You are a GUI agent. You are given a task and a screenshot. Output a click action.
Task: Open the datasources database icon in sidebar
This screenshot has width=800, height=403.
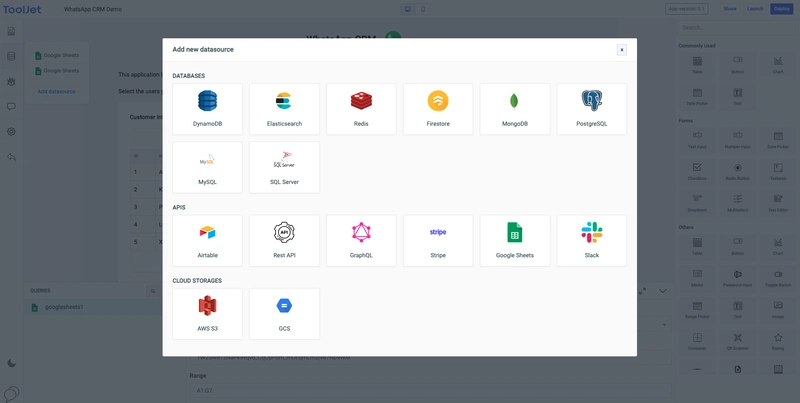(x=11, y=56)
